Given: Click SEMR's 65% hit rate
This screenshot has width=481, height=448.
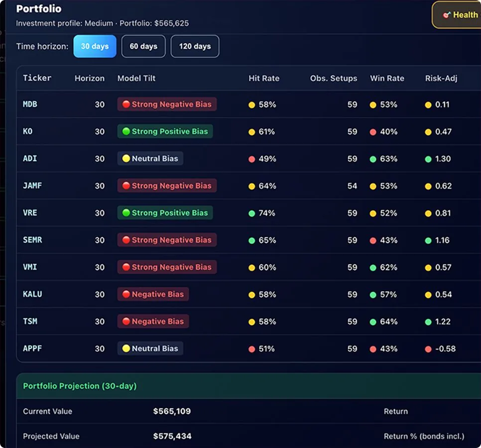Looking at the screenshot, I should 267,240.
